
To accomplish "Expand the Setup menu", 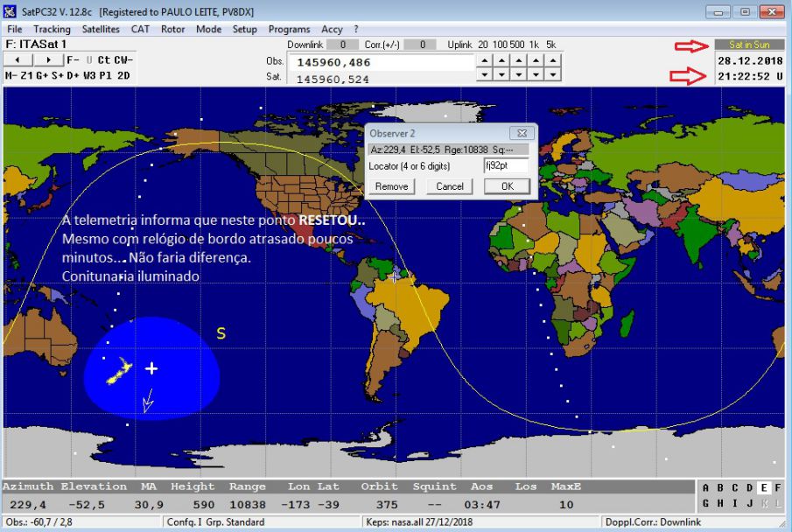I will pos(244,29).
